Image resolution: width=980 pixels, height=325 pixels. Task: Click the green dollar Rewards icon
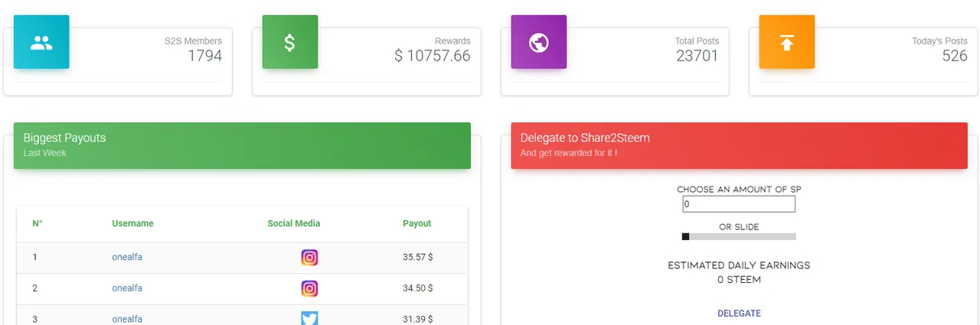tap(290, 42)
